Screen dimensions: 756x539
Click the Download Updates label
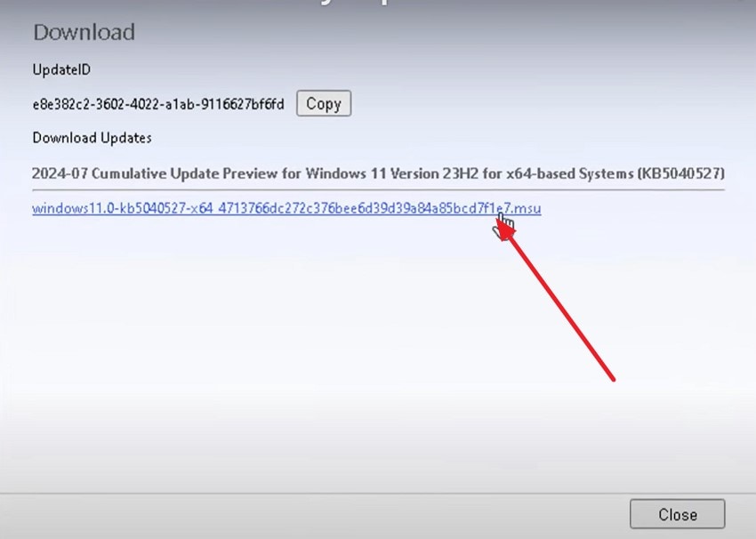pyautogui.click(x=92, y=138)
